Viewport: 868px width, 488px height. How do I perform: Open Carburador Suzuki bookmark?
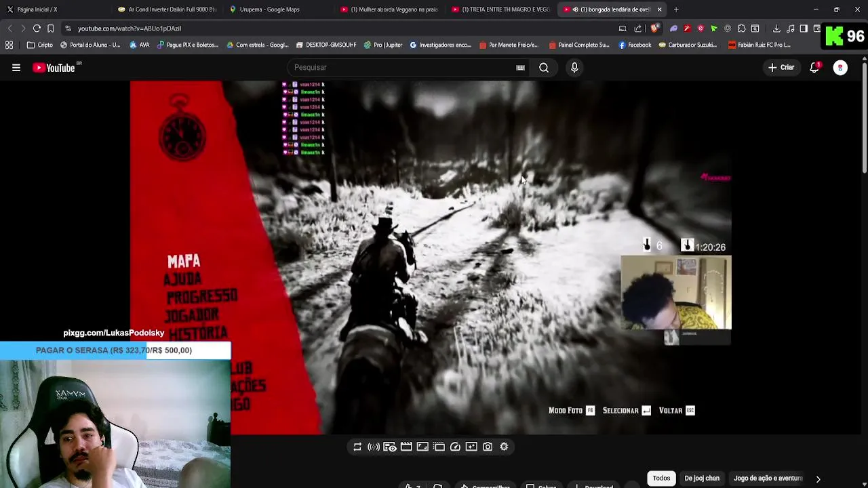coord(688,45)
